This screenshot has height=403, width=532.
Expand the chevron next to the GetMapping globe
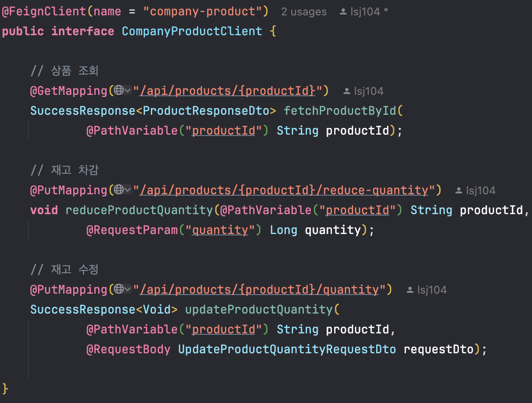127,91
